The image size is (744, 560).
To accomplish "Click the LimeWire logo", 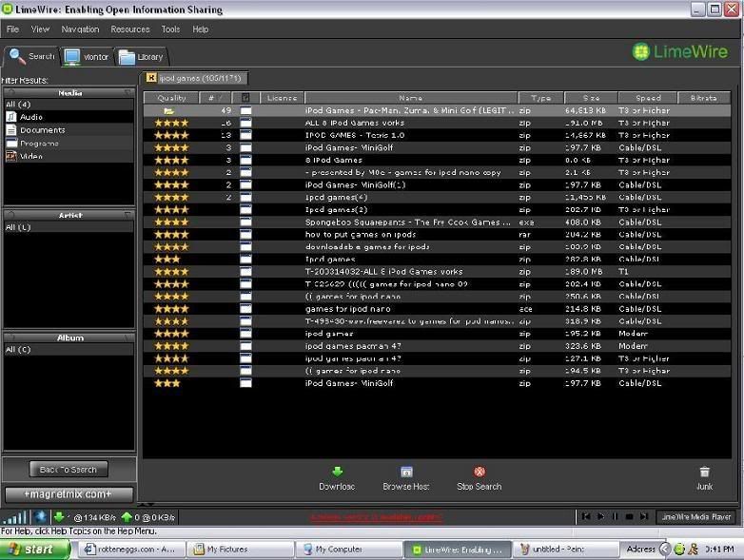I will pos(679,51).
